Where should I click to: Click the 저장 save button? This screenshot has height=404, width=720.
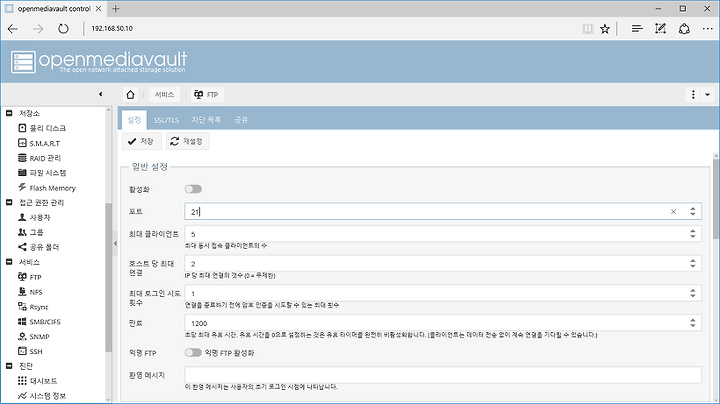coord(141,141)
